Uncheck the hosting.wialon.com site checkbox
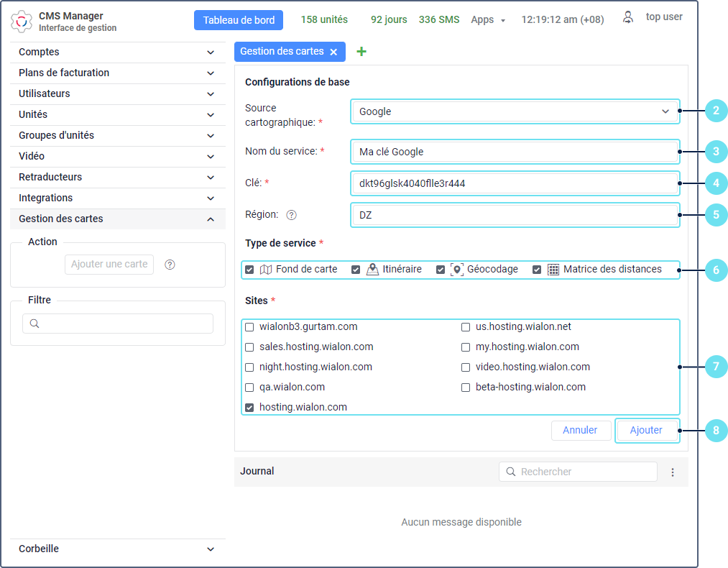 pos(249,408)
